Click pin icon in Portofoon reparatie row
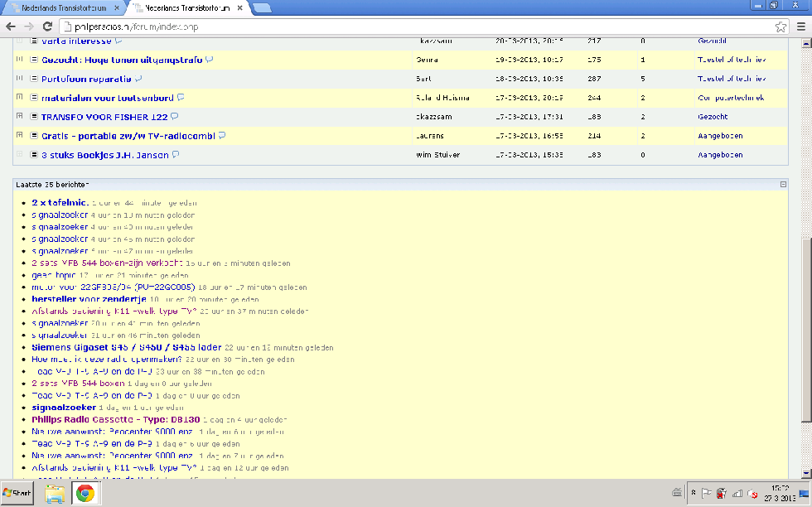Image resolution: width=812 pixels, height=507 pixels. point(20,78)
